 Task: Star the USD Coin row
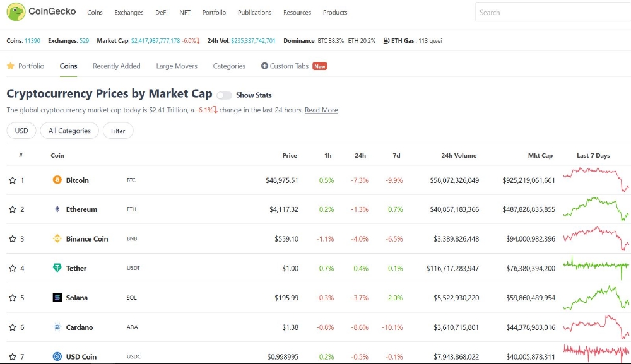tap(13, 357)
